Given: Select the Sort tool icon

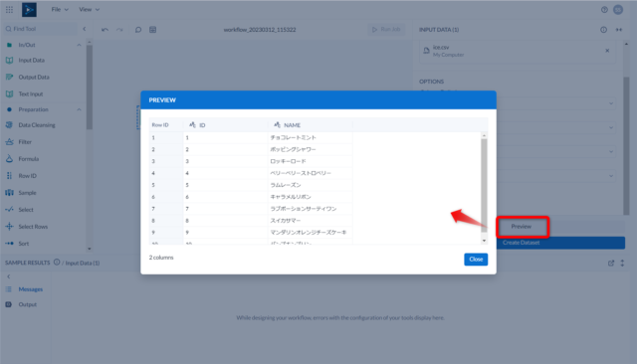Looking at the screenshot, I should tap(9, 243).
